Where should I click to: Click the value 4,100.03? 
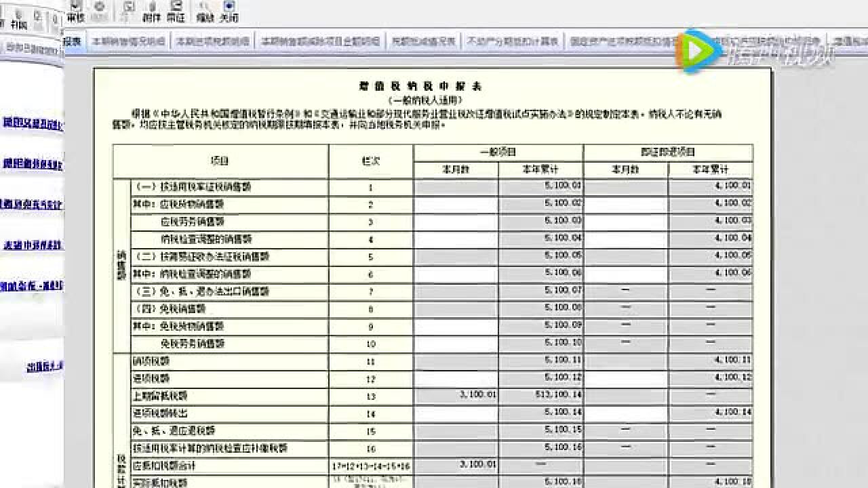click(x=732, y=221)
